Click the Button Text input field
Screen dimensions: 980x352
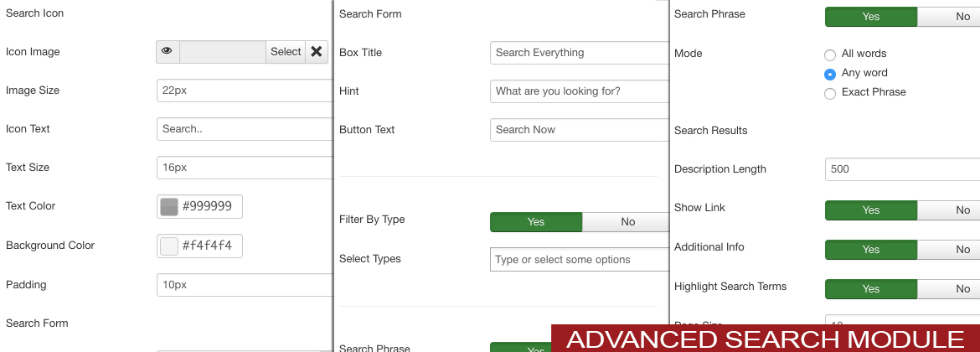[578, 130]
